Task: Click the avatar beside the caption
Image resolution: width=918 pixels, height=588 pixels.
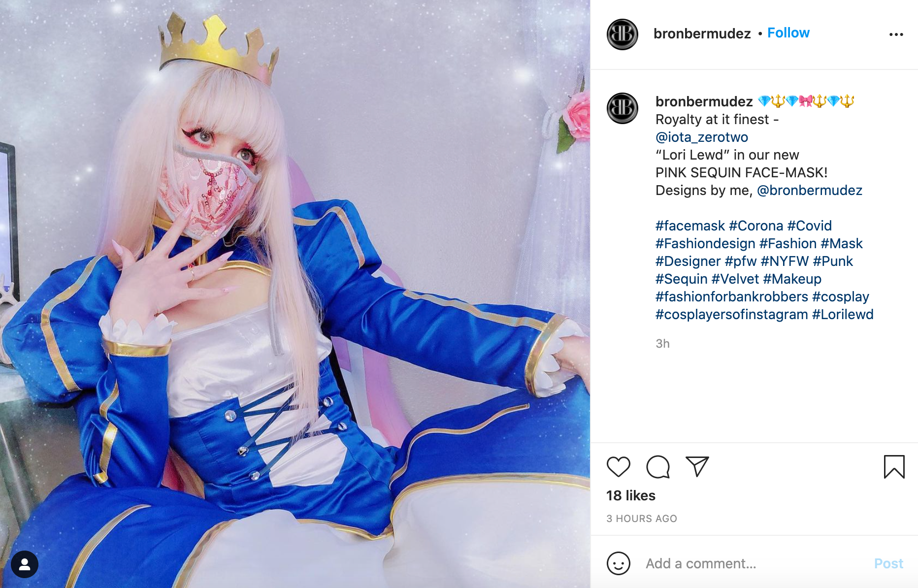Action: 623,108
